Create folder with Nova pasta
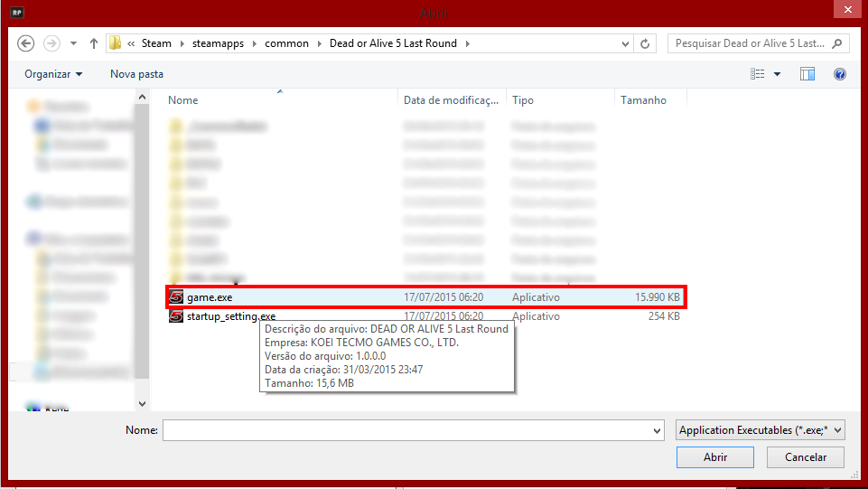868x489 pixels. pos(136,73)
